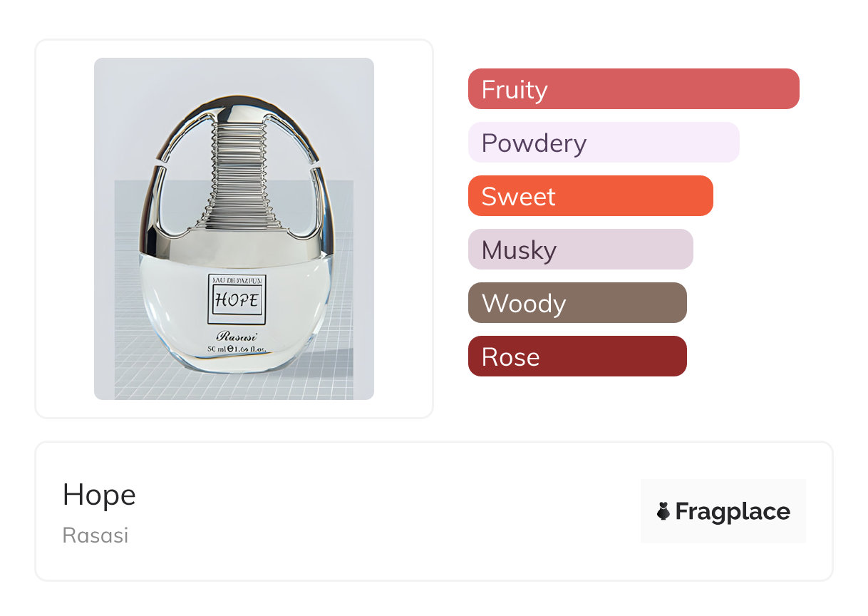Select the Powdery accord bar
This screenshot has width=868, height=616.
click(x=603, y=143)
